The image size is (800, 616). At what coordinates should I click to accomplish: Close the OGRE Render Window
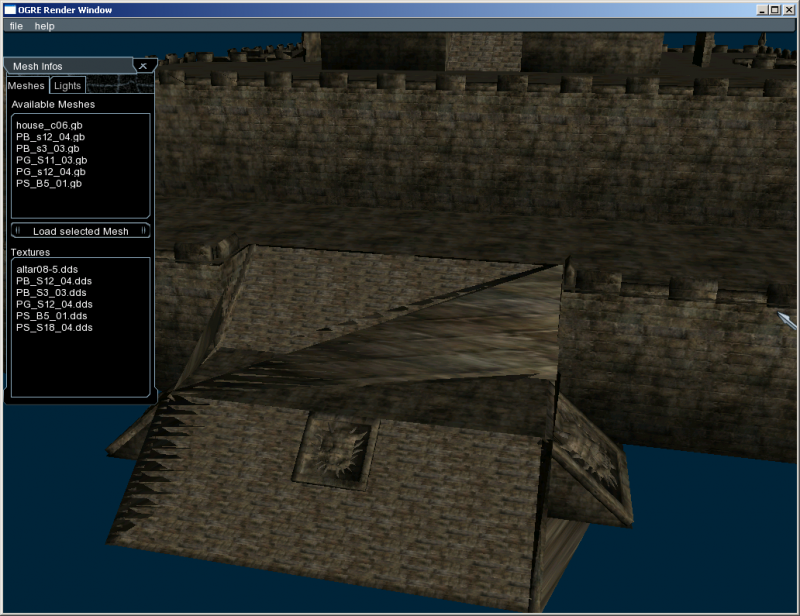click(x=788, y=10)
